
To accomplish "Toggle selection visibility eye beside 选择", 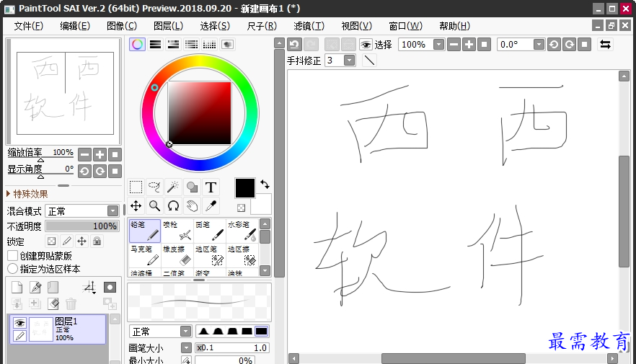I will tap(366, 44).
